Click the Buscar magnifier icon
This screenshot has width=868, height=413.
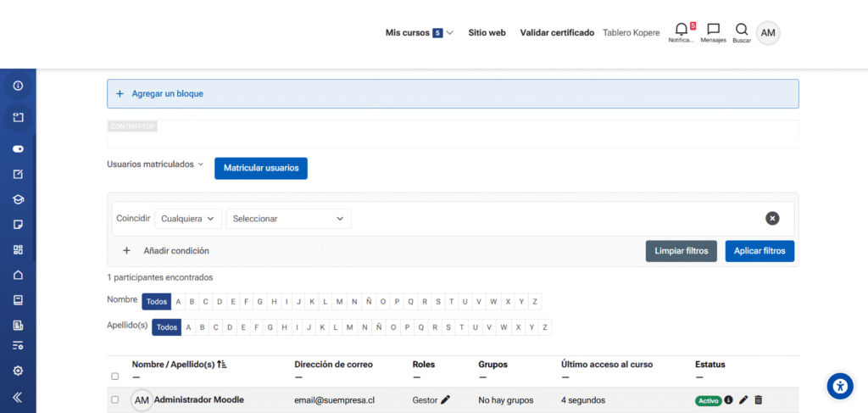(x=742, y=29)
